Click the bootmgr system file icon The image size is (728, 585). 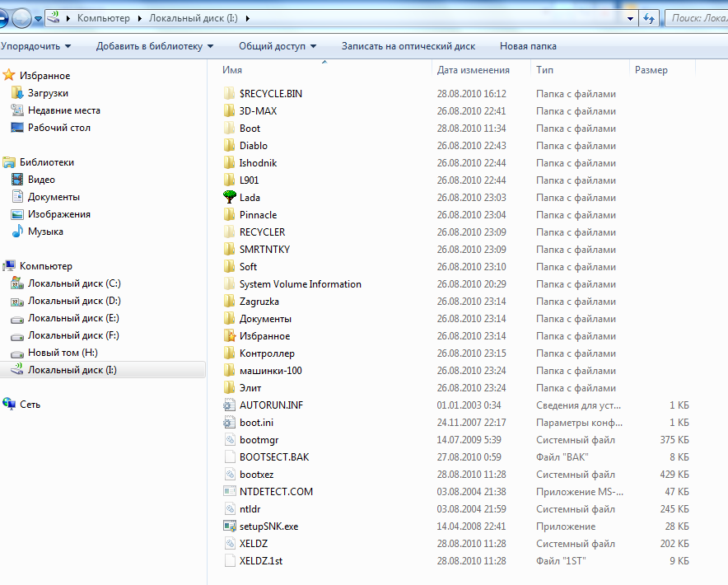pos(230,439)
